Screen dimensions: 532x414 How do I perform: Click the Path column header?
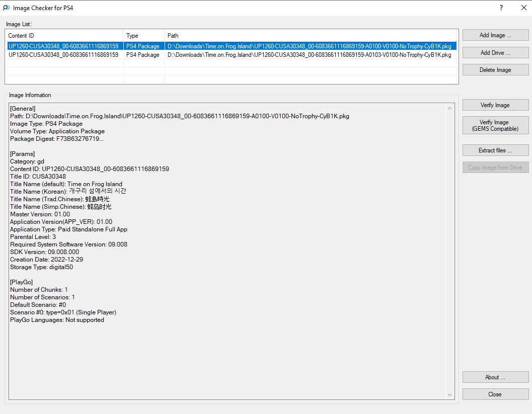(311, 36)
